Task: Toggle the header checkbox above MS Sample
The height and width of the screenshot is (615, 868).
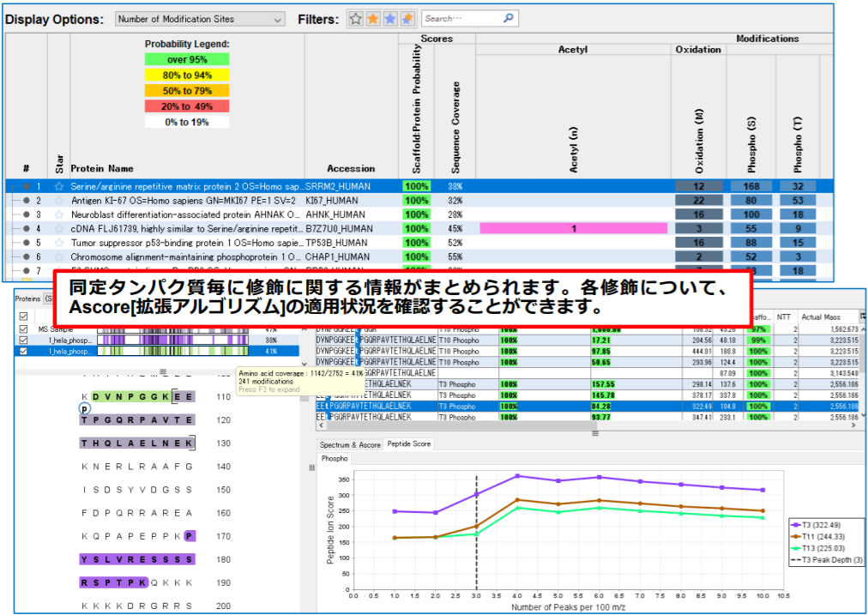Action: (23, 317)
